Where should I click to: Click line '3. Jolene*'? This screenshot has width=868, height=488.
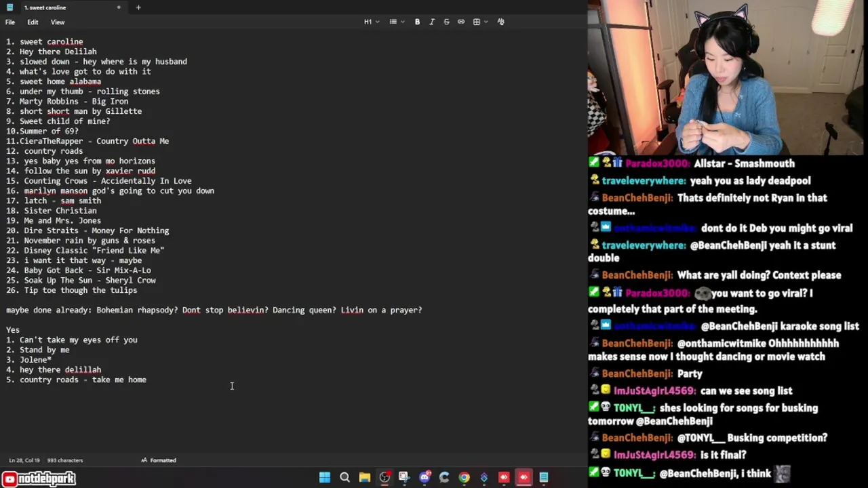tap(29, 360)
